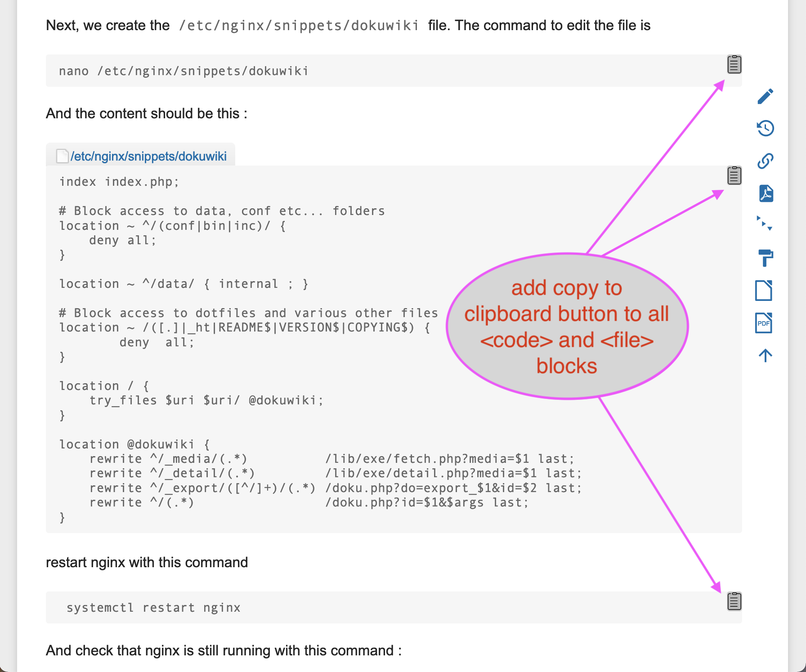This screenshot has height=672, width=806.
Task: Click the 'location @dokuwiki {' code line
Action: 134,444
